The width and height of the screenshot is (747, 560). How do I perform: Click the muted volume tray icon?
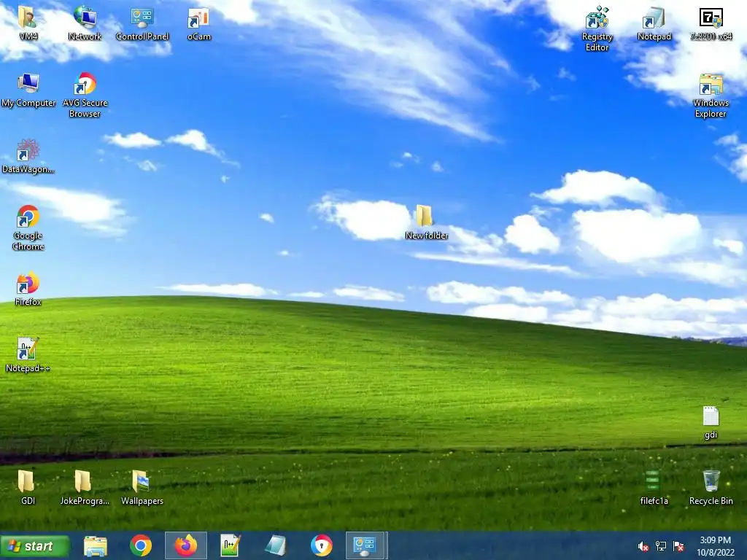tap(643, 546)
